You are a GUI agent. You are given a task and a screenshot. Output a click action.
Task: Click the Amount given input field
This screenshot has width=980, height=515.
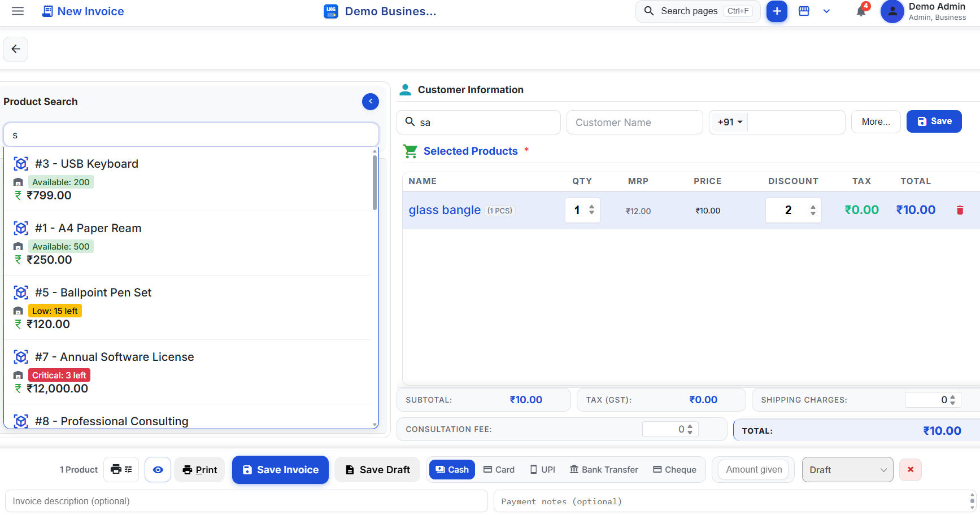pos(753,469)
